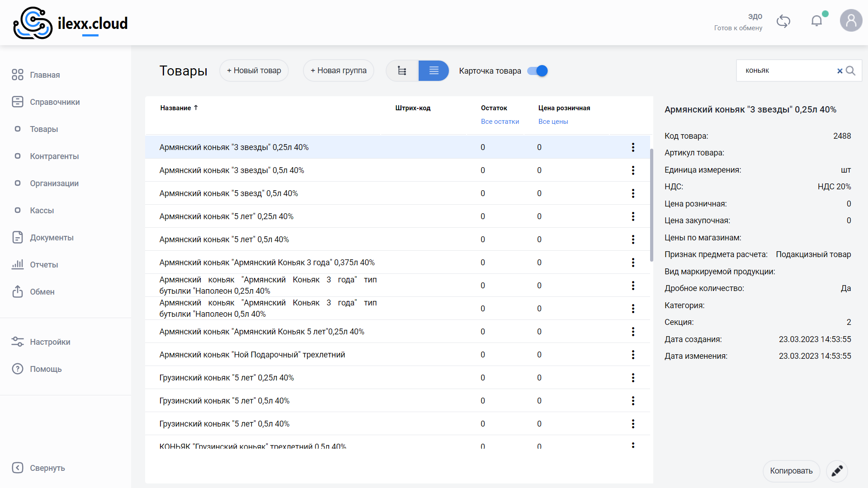Image resolution: width=868 pixels, height=488 pixels.
Task: Open the Все остатки filter
Action: click(500, 122)
